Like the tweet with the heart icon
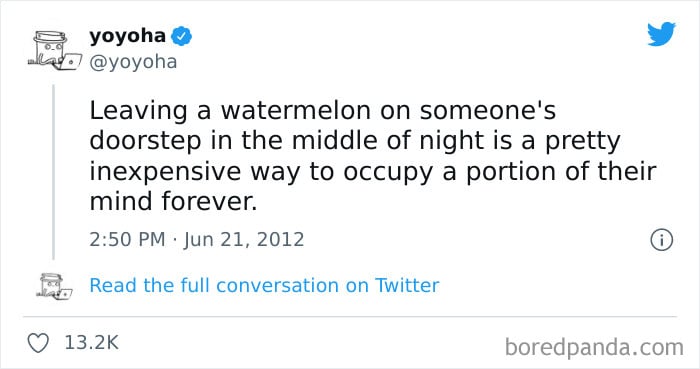This screenshot has width=700, height=369. tap(38, 343)
